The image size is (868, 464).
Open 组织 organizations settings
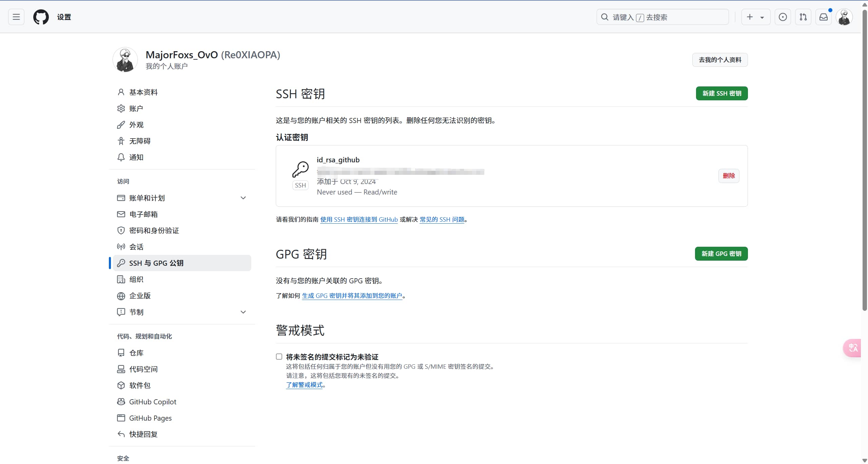[x=182, y=279]
